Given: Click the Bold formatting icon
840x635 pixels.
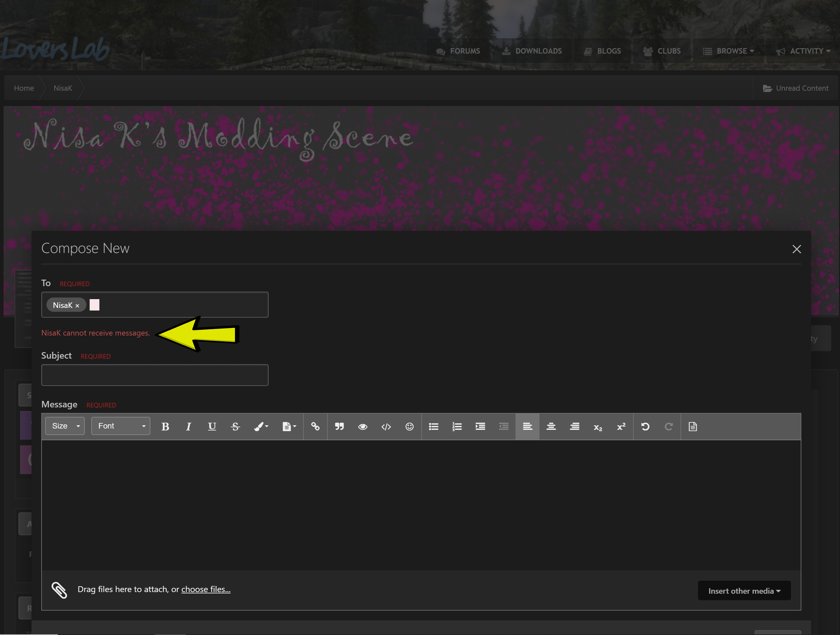Looking at the screenshot, I should click(x=165, y=426).
